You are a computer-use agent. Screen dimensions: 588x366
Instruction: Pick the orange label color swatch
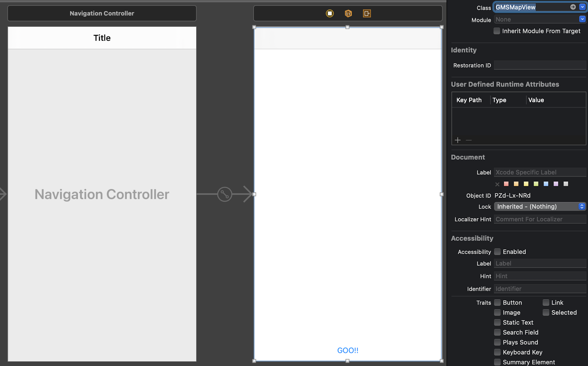516,184
